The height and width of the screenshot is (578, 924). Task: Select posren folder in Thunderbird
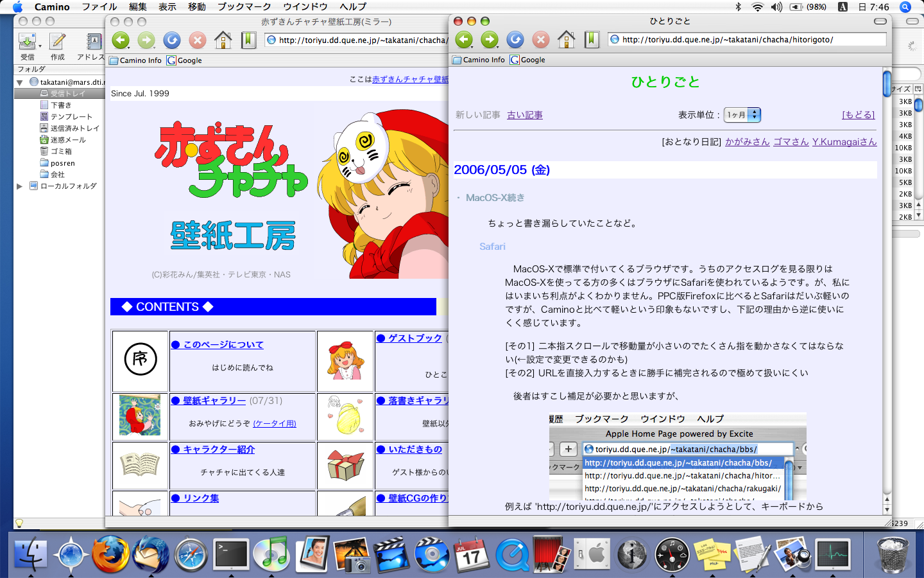point(58,163)
